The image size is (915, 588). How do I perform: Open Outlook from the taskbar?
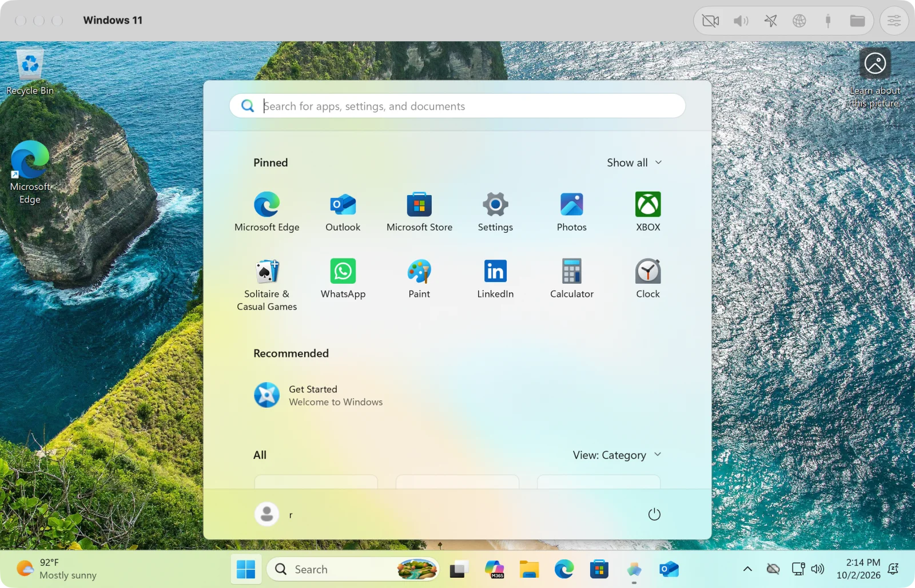pyautogui.click(x=669, y=569)
